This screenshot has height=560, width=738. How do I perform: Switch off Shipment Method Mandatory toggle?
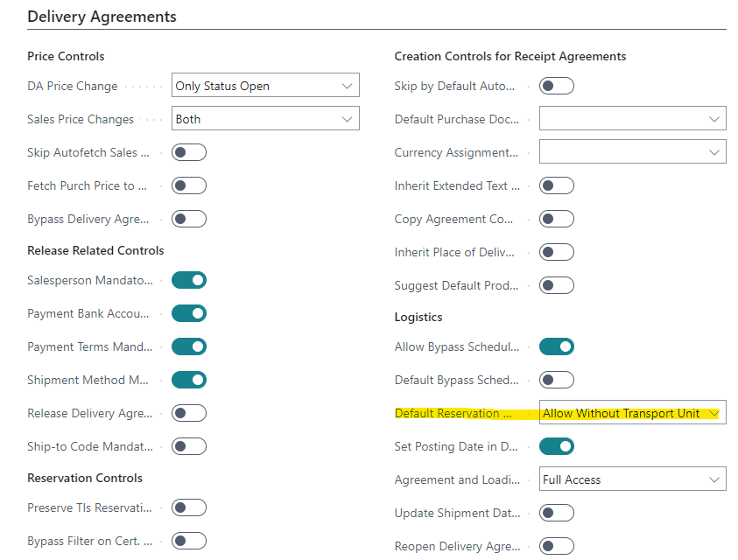point(188,380)
